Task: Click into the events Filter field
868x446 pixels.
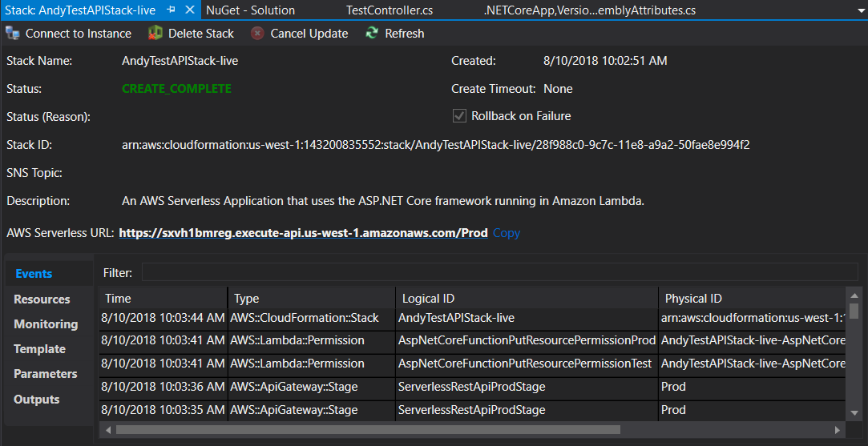Action: pyautogui.click(x=499, y=273)
